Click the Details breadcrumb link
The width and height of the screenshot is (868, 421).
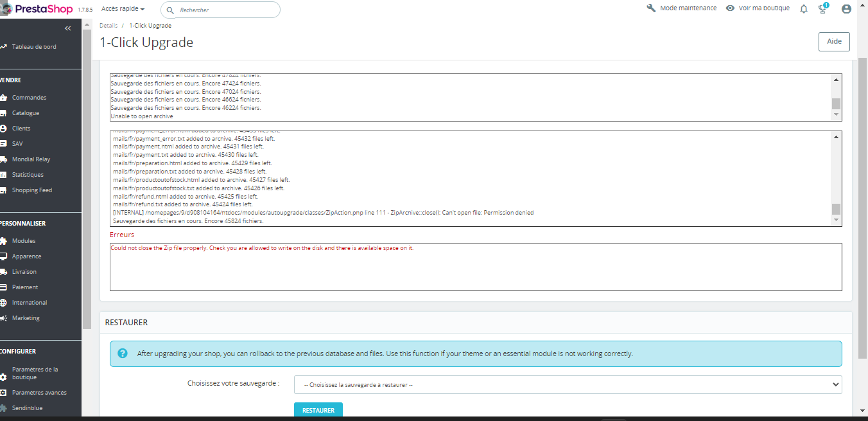pyautogui.click(x=108, y=26)
